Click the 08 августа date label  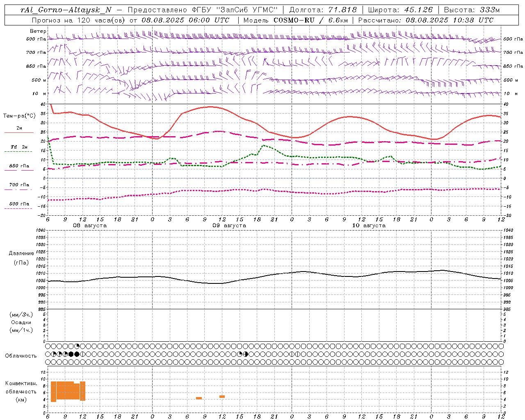point(90,226)
